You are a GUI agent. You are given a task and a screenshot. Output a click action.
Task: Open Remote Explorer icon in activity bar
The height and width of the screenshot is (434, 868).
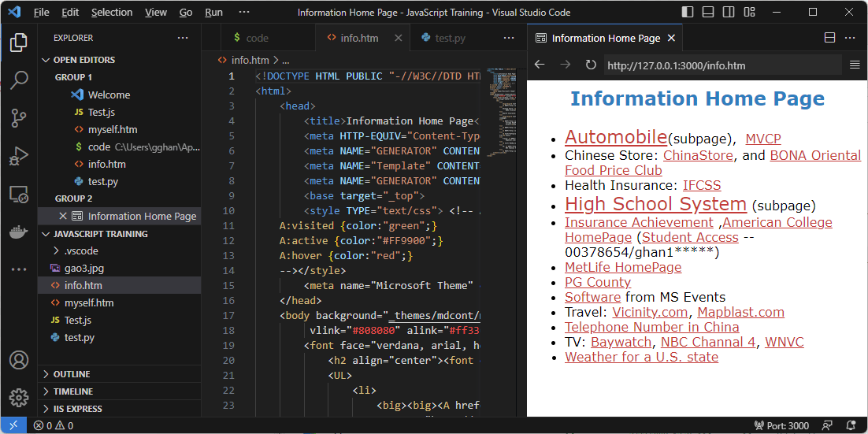coord(19,195)
